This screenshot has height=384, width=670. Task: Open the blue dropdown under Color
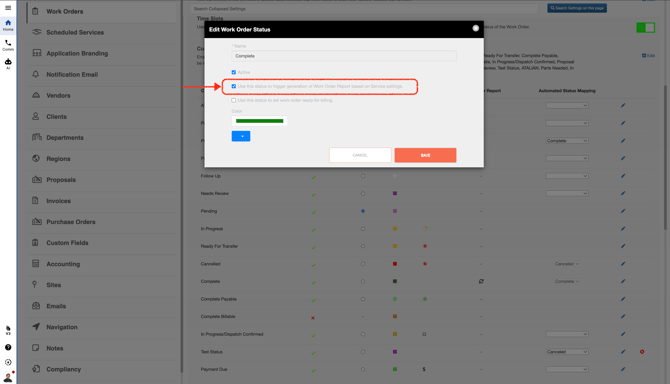[241, 136]
